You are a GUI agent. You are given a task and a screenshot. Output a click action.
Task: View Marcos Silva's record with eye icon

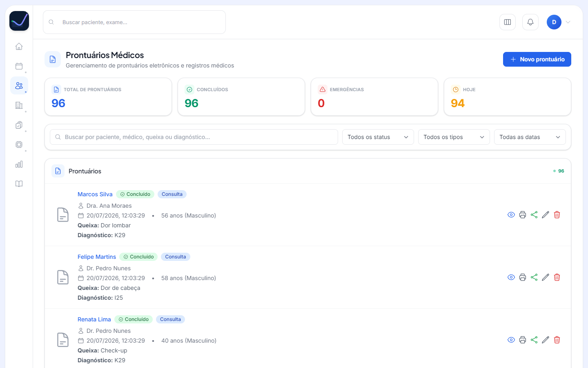point(511,215)
